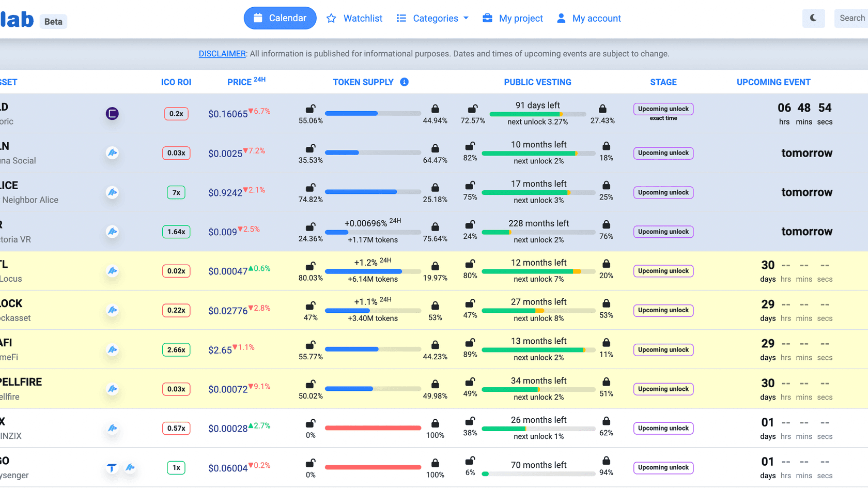Click the Token Supply info icon
This screenshot has width=868, height=488.
click(x=405, y=82)
